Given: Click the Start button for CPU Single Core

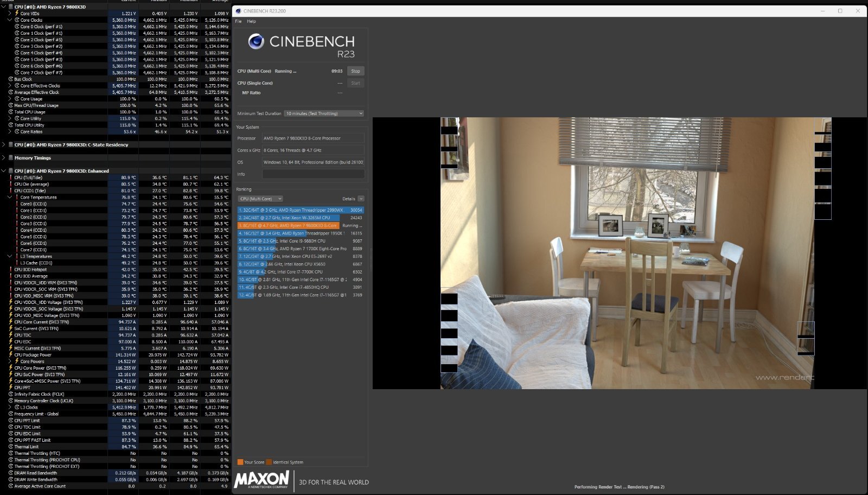Looking at the screenshot, I should [355, 83].
